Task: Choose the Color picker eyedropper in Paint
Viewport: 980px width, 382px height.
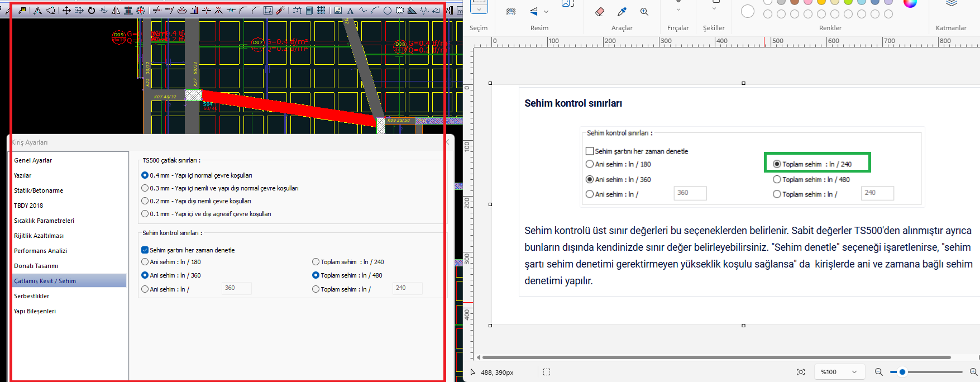Action: pos(622,11)
